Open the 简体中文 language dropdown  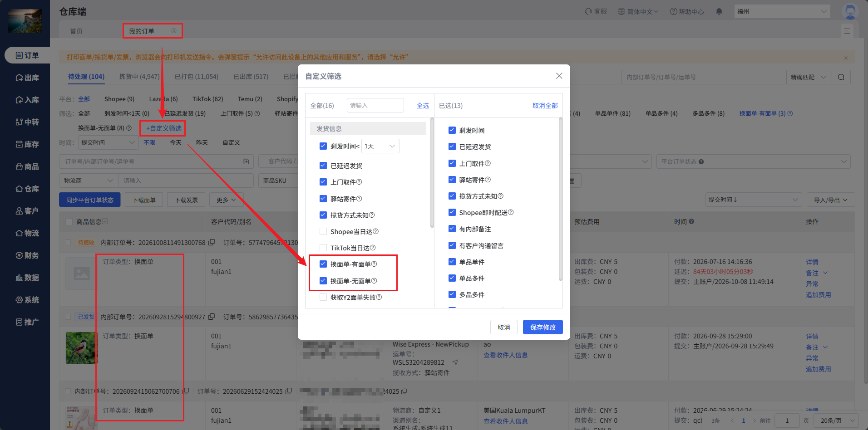pyautogui.click(x=638, y=11)
